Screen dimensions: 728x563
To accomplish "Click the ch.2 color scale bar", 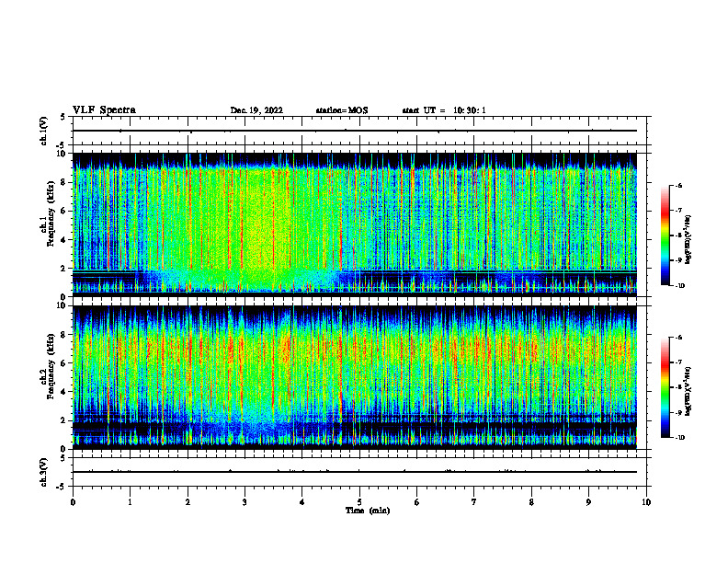I will [665, 387].
